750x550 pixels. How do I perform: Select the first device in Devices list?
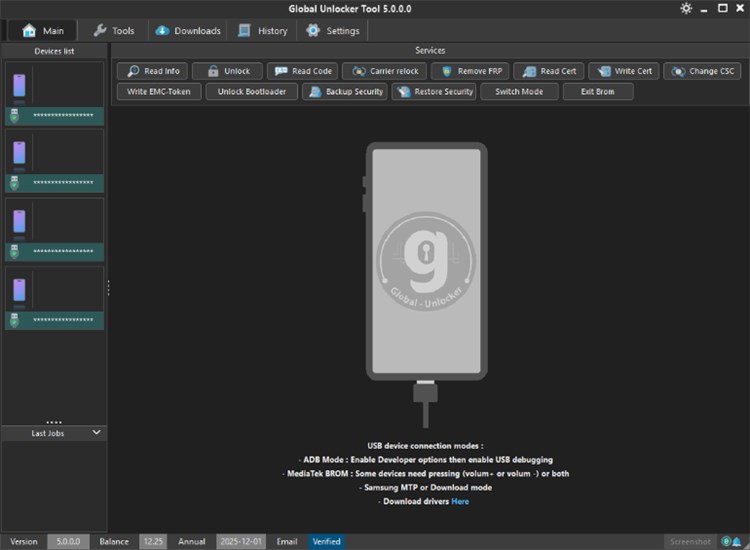54,95
